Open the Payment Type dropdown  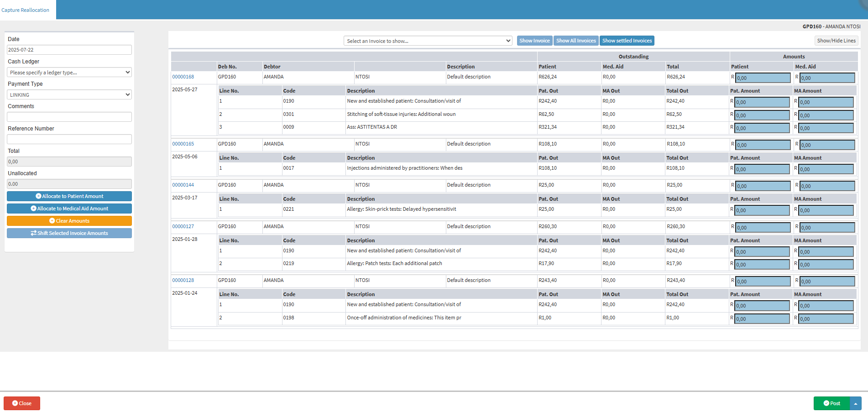pos(69,95)
